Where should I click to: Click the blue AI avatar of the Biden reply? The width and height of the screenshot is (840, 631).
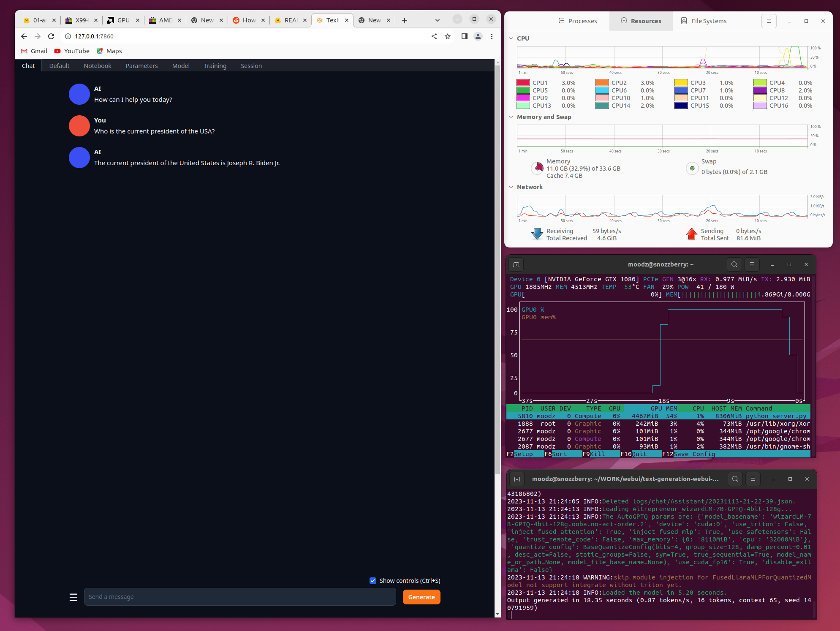coord(79,158)
